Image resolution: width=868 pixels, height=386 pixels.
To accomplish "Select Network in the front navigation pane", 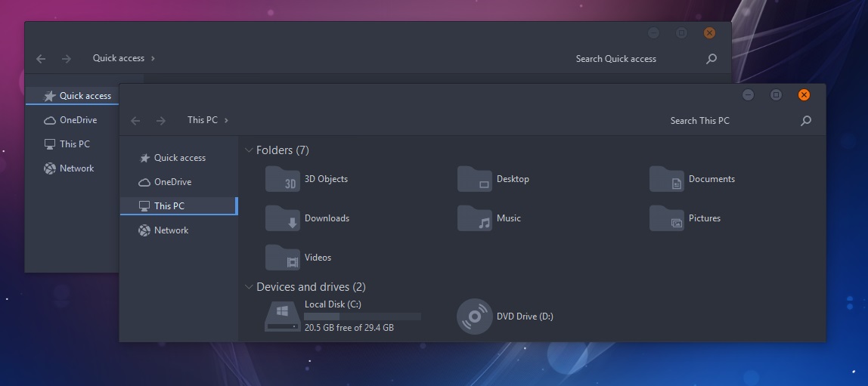I will coord(171,230).
